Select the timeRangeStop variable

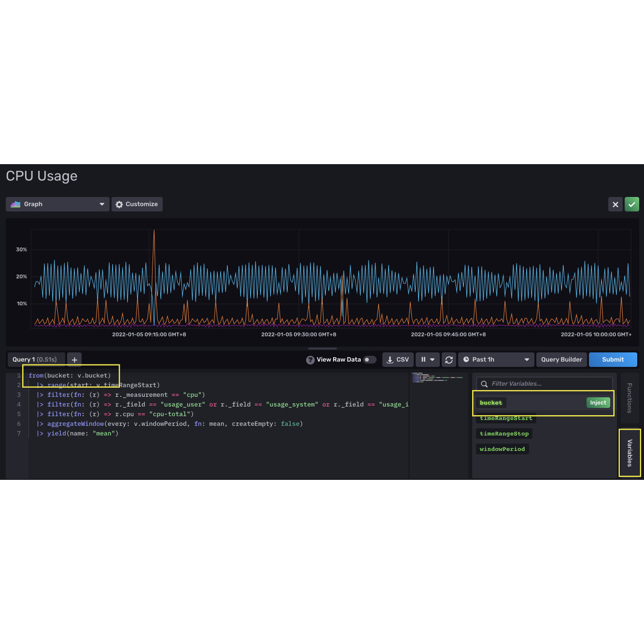click(x=504, y=434)
